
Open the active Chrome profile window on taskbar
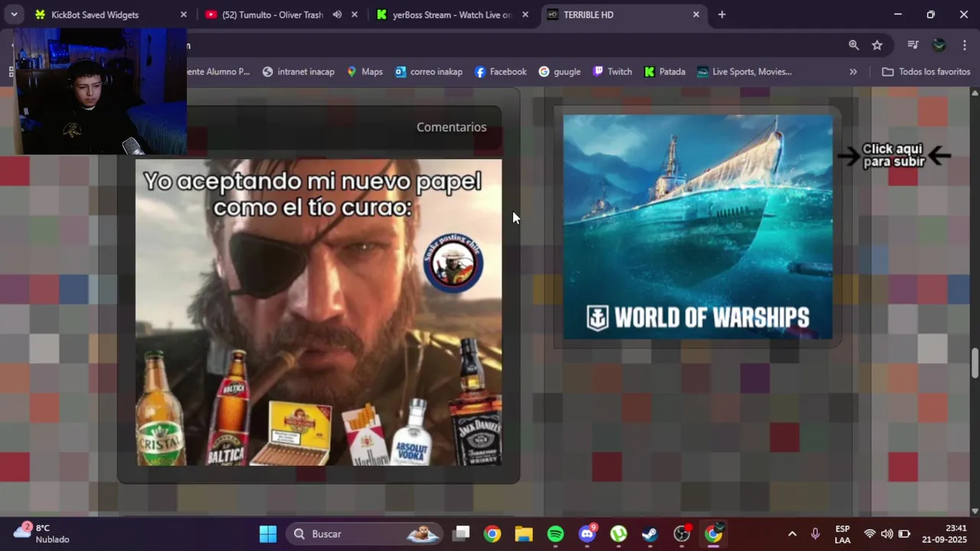point(714,534)
